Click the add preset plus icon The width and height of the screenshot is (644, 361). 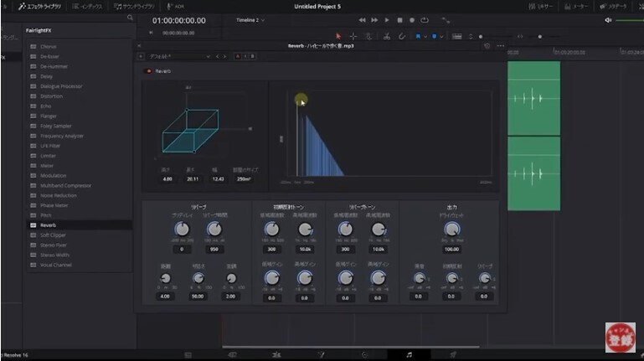click(x=141, y=56)
